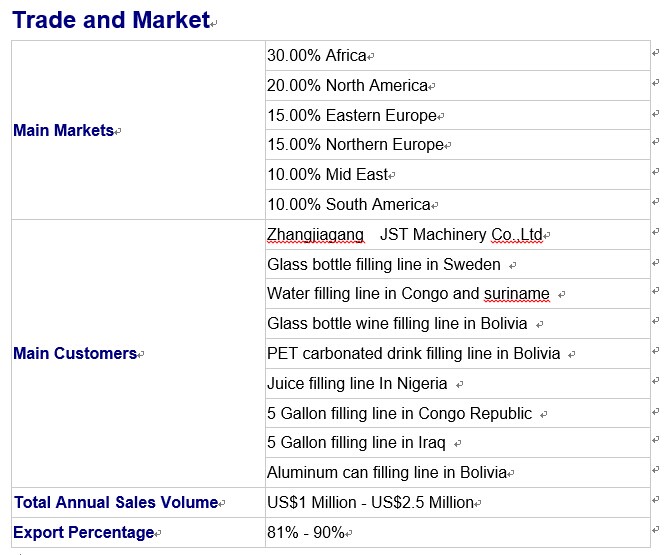
Task: Select the 81% - 90% export value
Action: point(306,532)
